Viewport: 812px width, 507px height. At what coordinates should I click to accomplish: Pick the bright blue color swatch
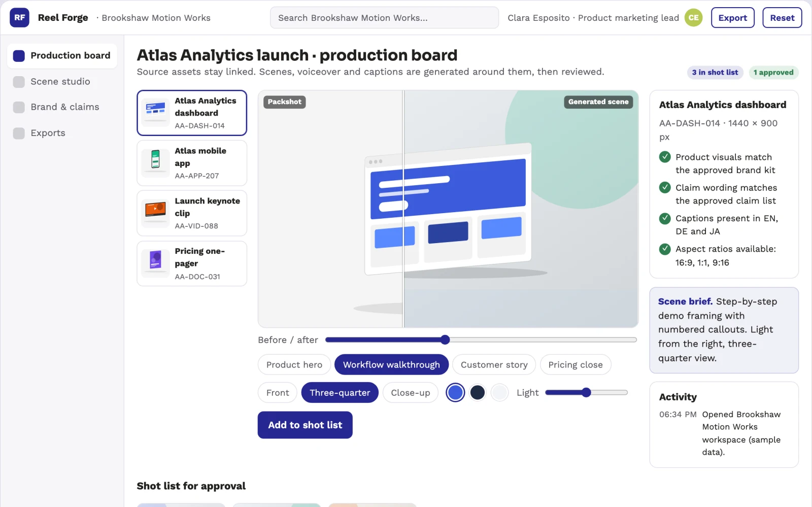click(455, 392)
